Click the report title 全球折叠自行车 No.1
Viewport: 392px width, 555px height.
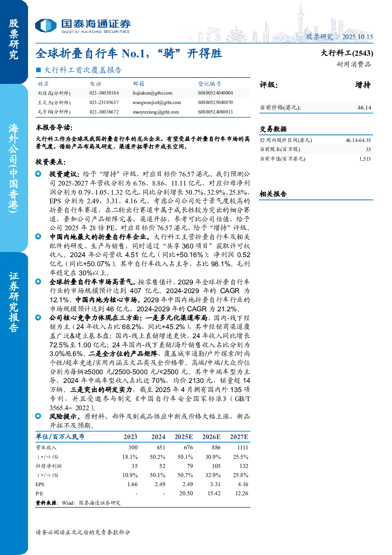point(129,53)
